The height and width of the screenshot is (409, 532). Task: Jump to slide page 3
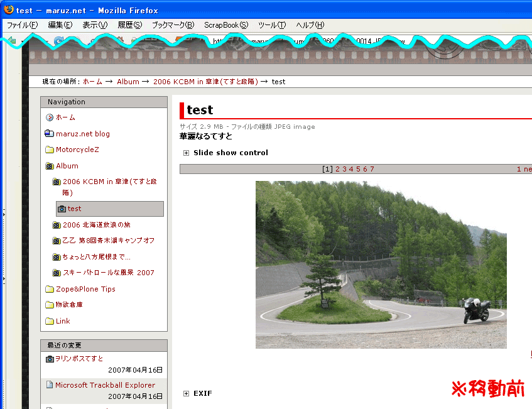344,169
